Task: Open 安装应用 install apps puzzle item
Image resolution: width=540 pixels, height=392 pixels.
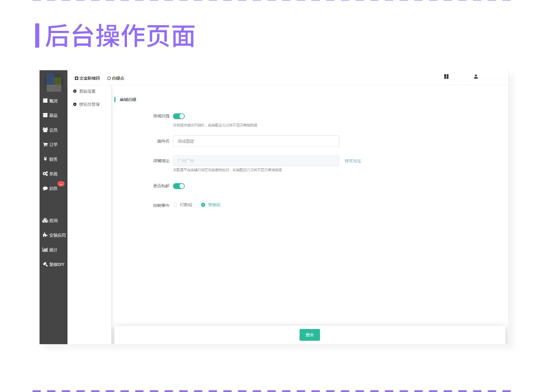Action: (54, 235)
